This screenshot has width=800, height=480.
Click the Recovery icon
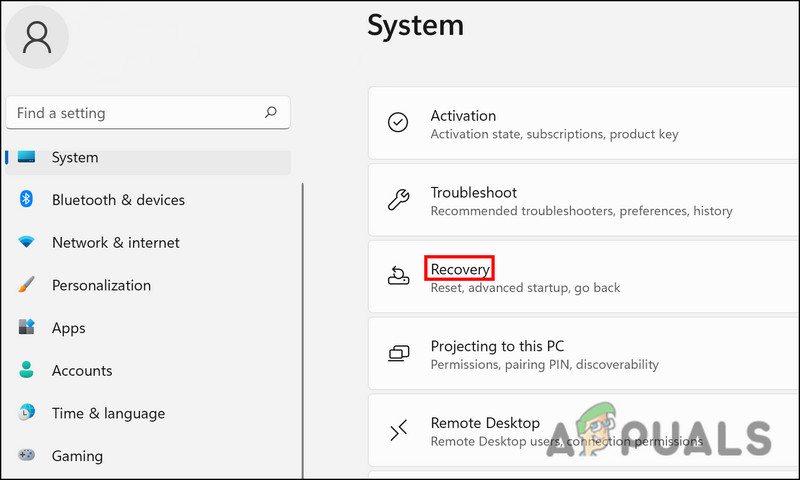tap(398, 276)
